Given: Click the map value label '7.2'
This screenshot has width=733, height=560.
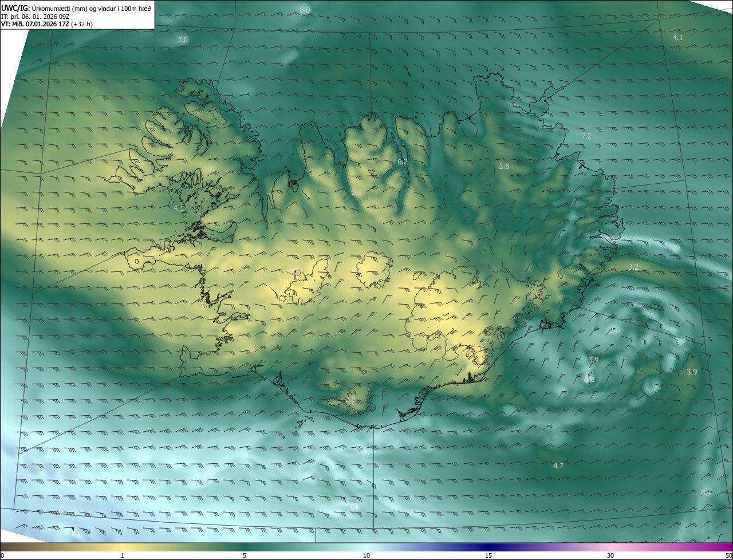Looking at the screenshot, I should [586, 136].
